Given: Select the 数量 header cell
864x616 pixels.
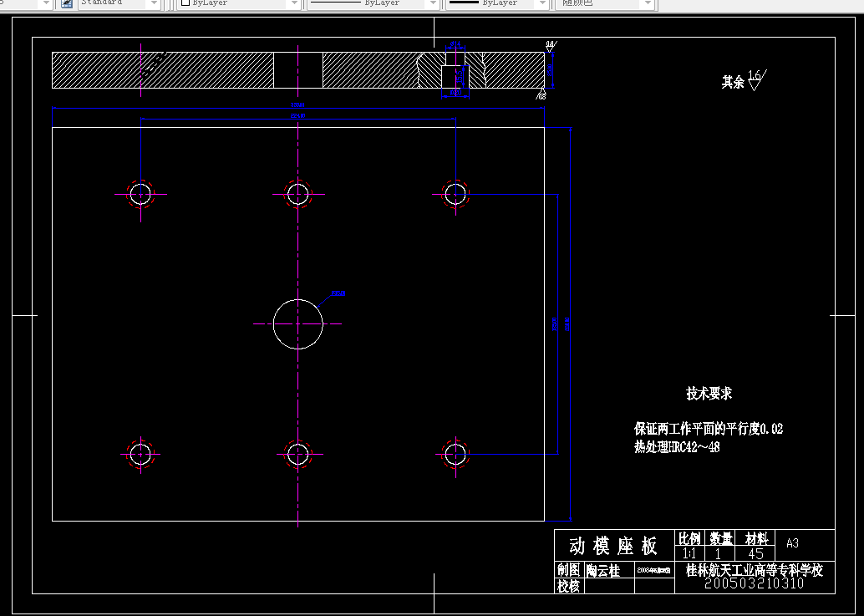Looking at the screenshot, I should 721,538.
